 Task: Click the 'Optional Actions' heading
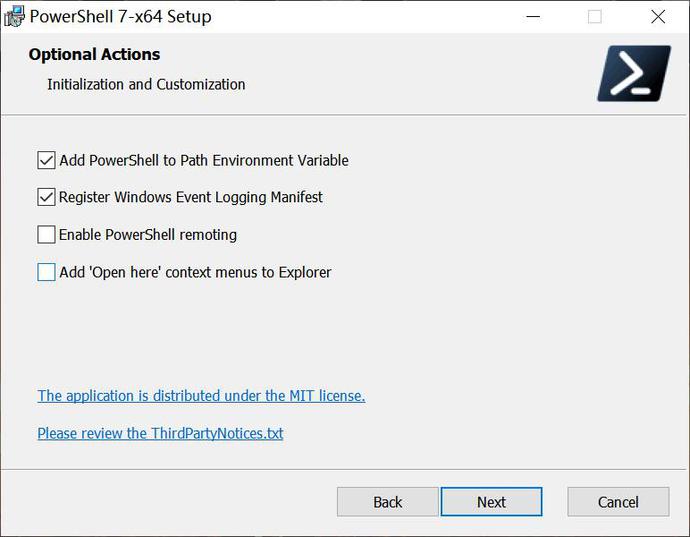point(94,55)
